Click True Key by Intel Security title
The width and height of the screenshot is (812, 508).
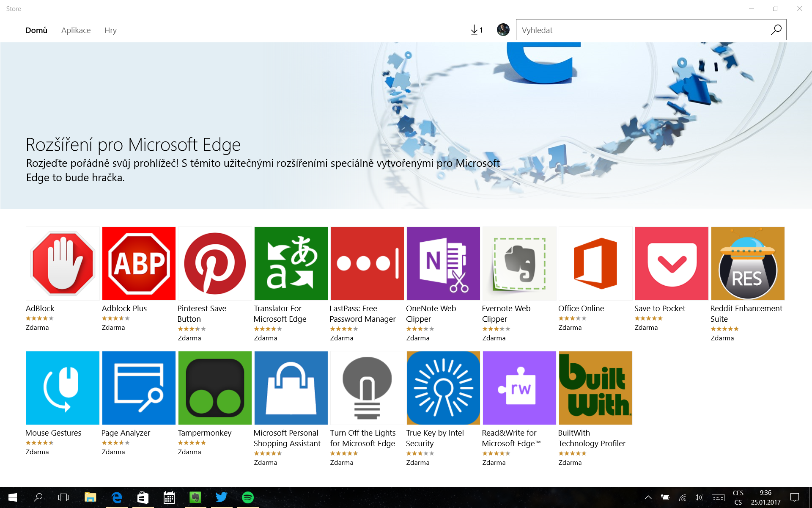coord(435,438)
